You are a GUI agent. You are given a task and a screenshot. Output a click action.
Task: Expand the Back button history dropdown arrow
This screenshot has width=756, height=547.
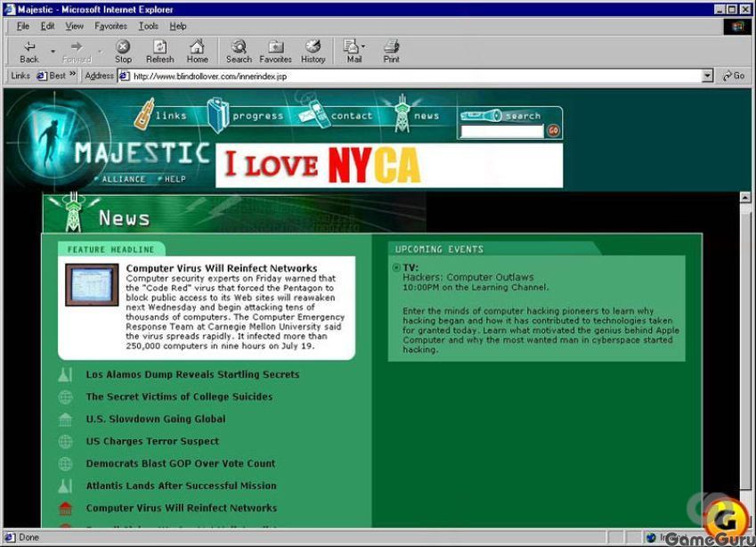pyautogui.click(x=53, y=51)
